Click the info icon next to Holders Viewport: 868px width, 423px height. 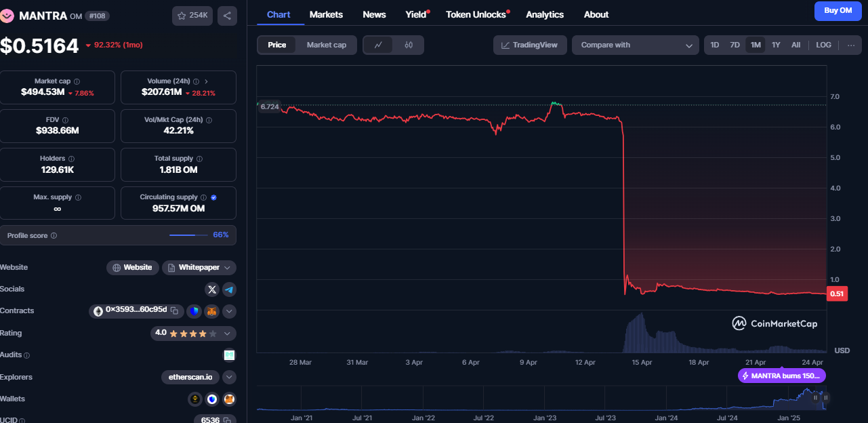point(72,159)
